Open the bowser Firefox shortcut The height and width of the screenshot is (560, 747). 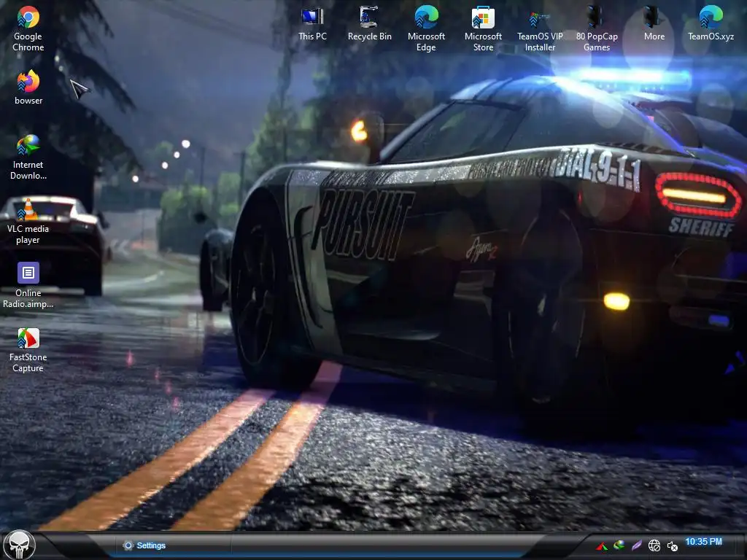click(28, 87)
